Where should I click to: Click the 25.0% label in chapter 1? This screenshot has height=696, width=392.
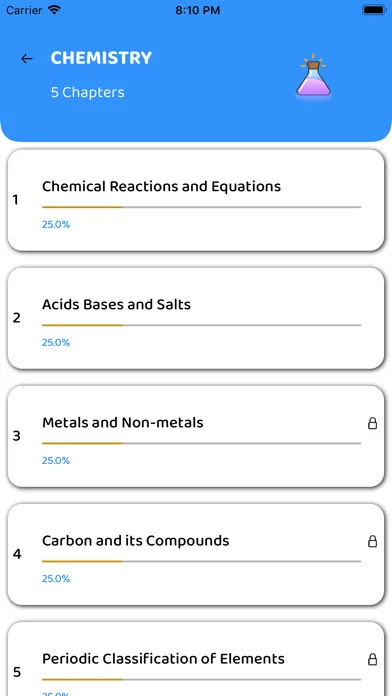[56, 225]
